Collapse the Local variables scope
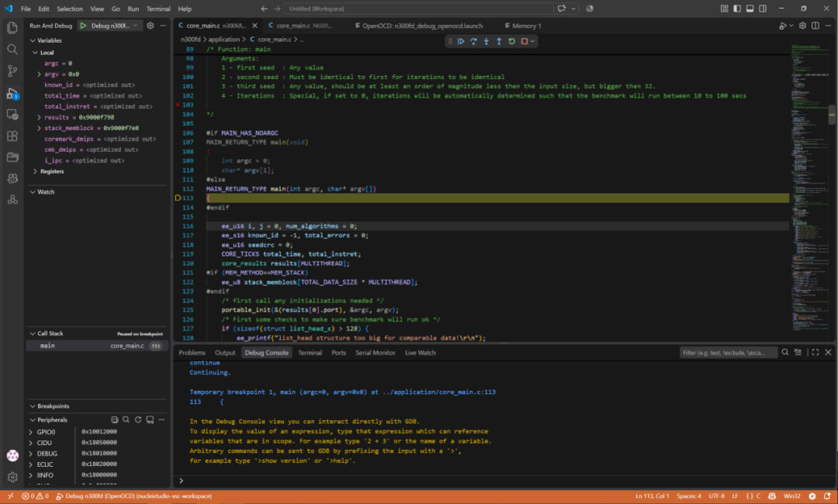The image size is (838, 504). click(35, 52)
